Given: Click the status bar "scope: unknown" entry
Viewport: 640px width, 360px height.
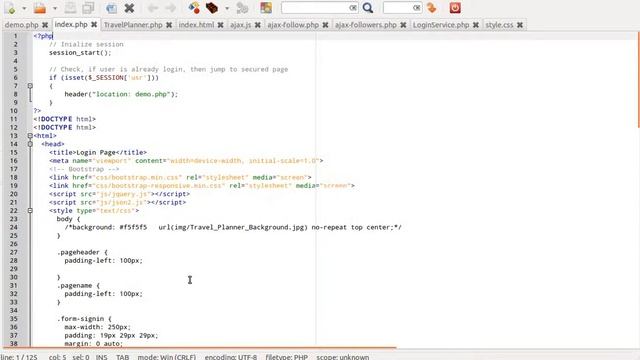Looking at the screenshot, I should tap(342, 357).
